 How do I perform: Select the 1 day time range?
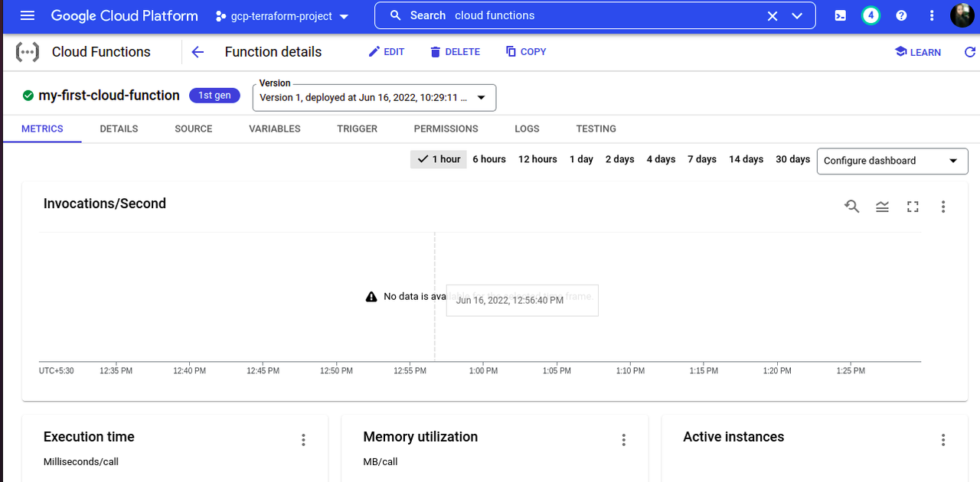pyautogui.click(x=581, y=159)
